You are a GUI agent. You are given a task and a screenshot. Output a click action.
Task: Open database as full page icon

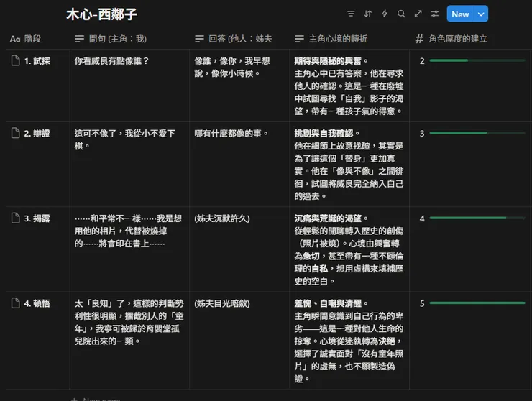(418, 14)
